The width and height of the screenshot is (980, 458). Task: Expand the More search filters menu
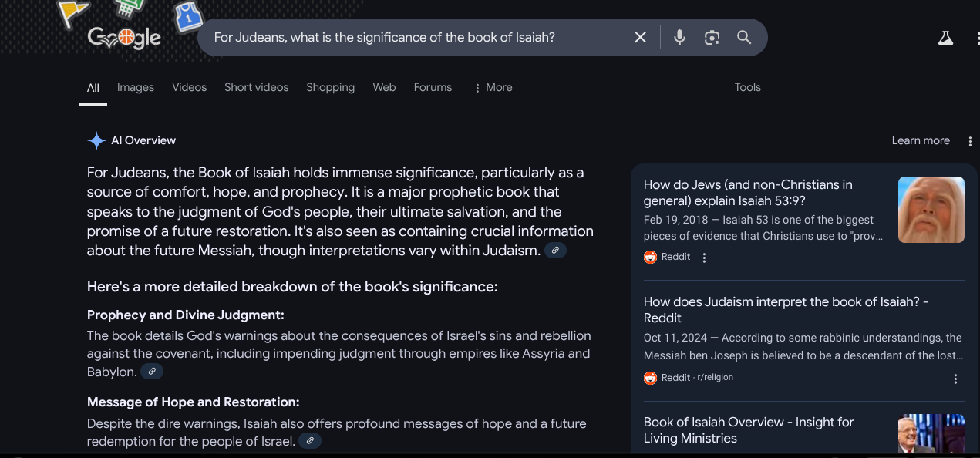[x=493, y=87]
